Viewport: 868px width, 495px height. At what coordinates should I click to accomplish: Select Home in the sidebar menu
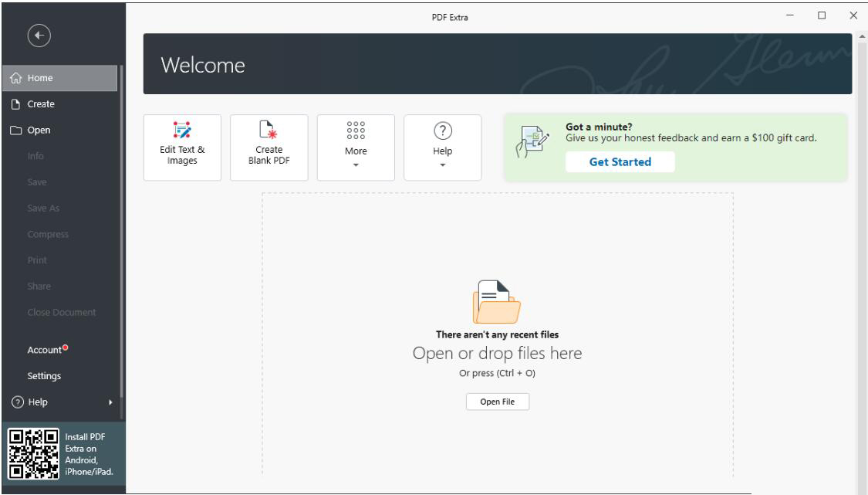coord(59,78)
